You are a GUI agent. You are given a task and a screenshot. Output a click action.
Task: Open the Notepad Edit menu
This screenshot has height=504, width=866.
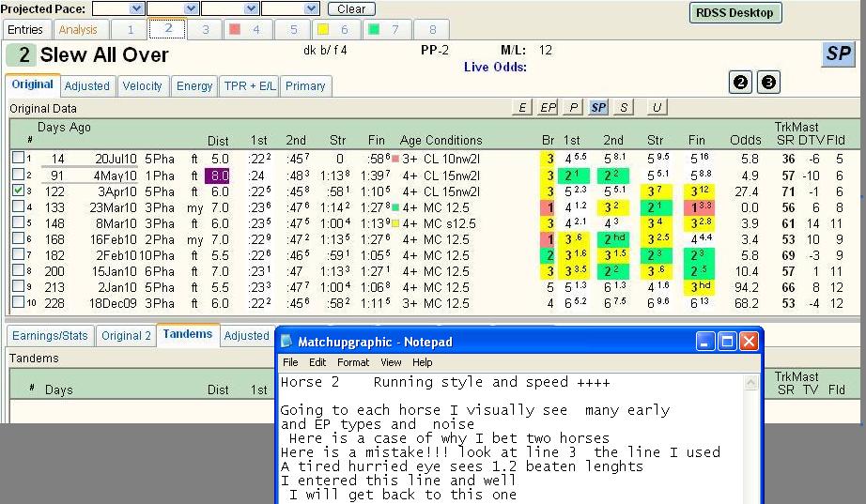point(317,362)
